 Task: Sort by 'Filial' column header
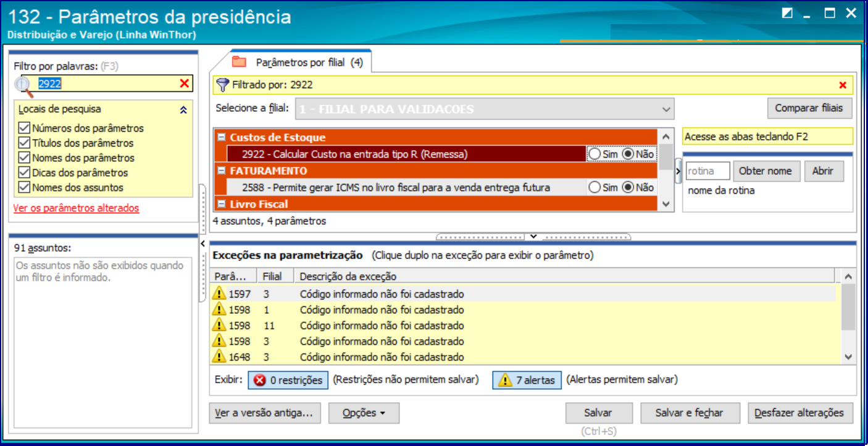pos(275,276)
